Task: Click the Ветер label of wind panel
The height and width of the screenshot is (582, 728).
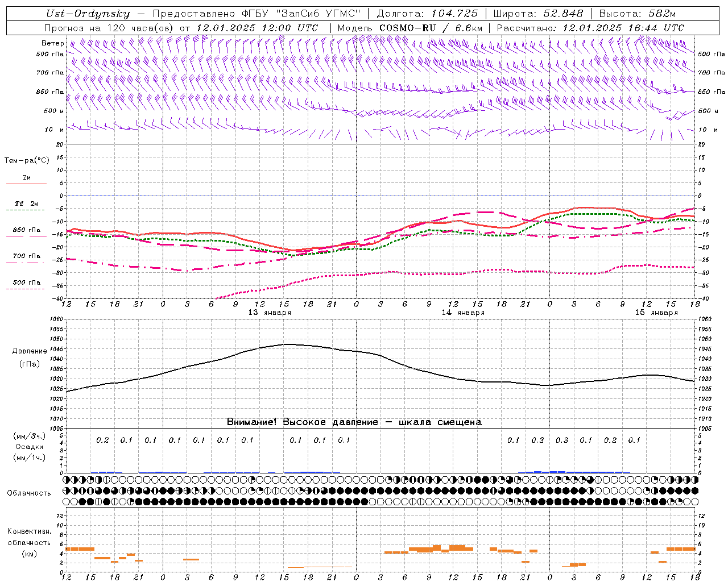Action: coord(52,43)
